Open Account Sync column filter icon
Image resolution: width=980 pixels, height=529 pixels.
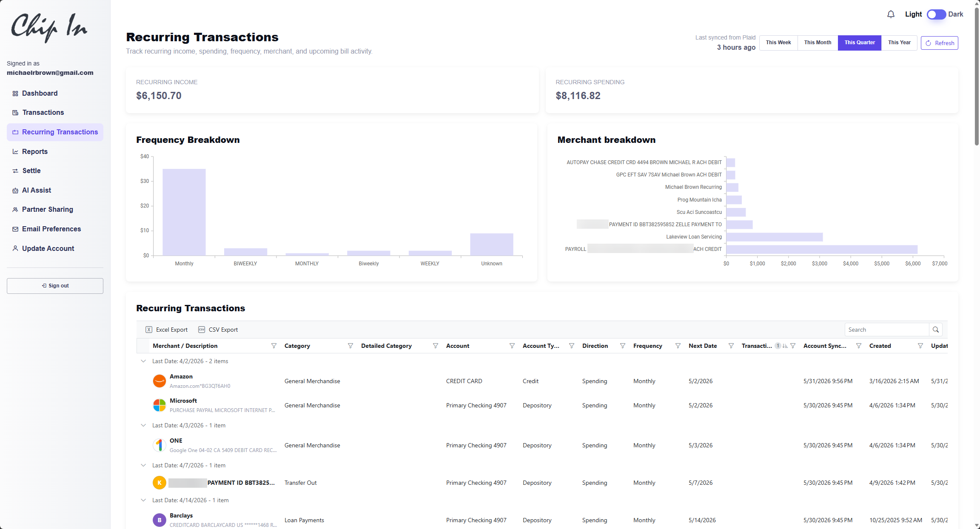(x=859, y=346)
